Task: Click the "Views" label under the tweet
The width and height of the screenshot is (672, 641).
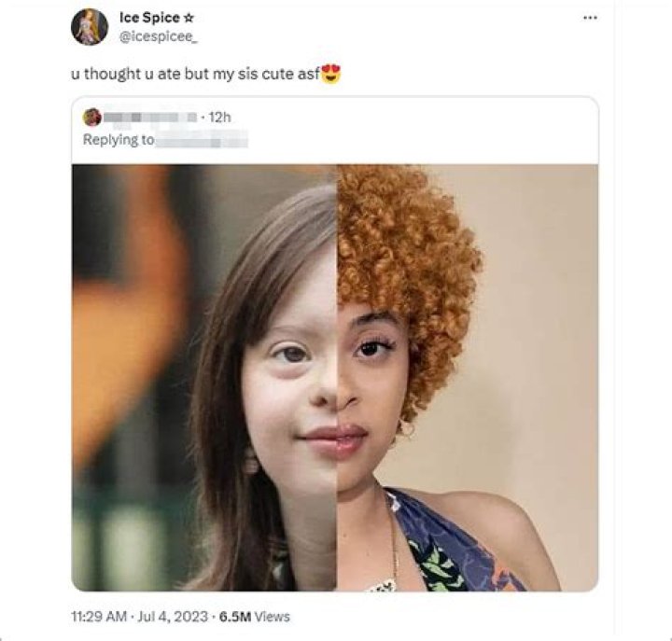Action: 273,617
